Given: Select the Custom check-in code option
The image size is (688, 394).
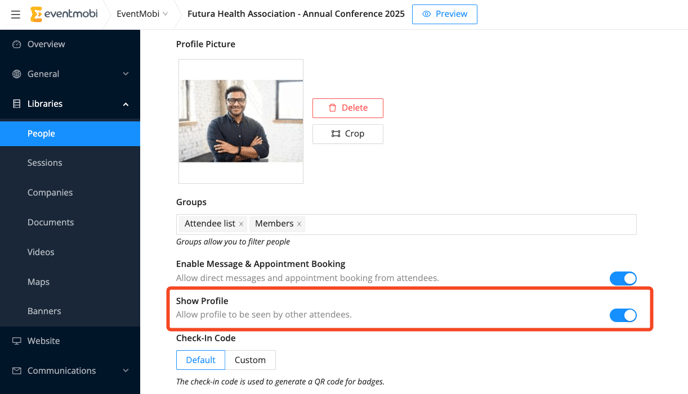Looking at the screenshot, I should point(250,360).
